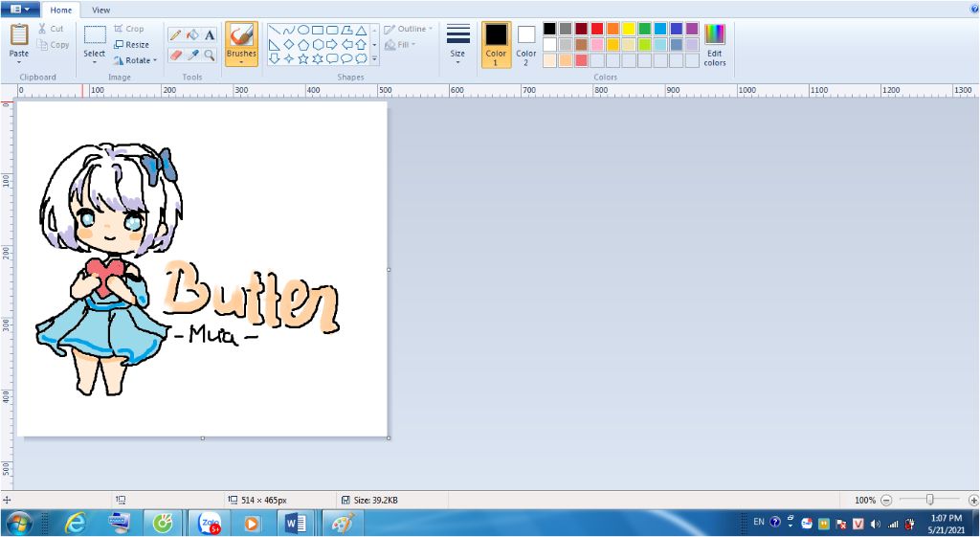Select the Magnifier tool
The width and height of the screenshot is (980, 537).
[210, 56]
